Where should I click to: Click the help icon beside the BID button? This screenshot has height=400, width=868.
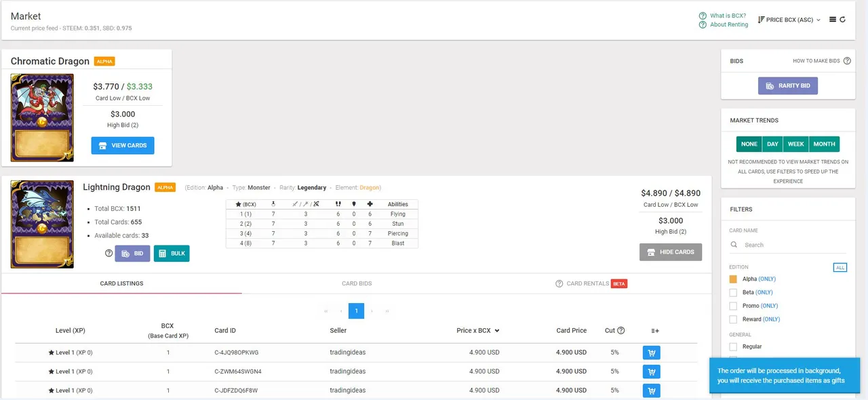[x=108, y=253]
